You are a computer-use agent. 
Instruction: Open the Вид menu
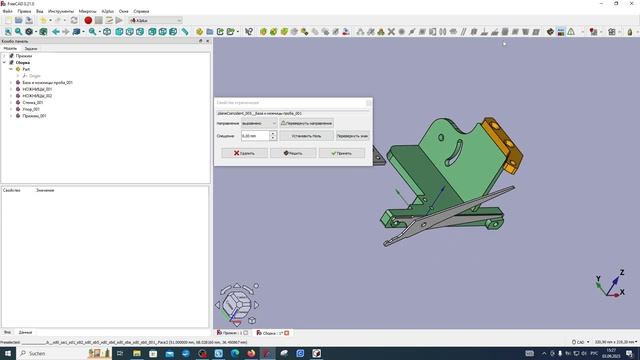tap(40, 11)
